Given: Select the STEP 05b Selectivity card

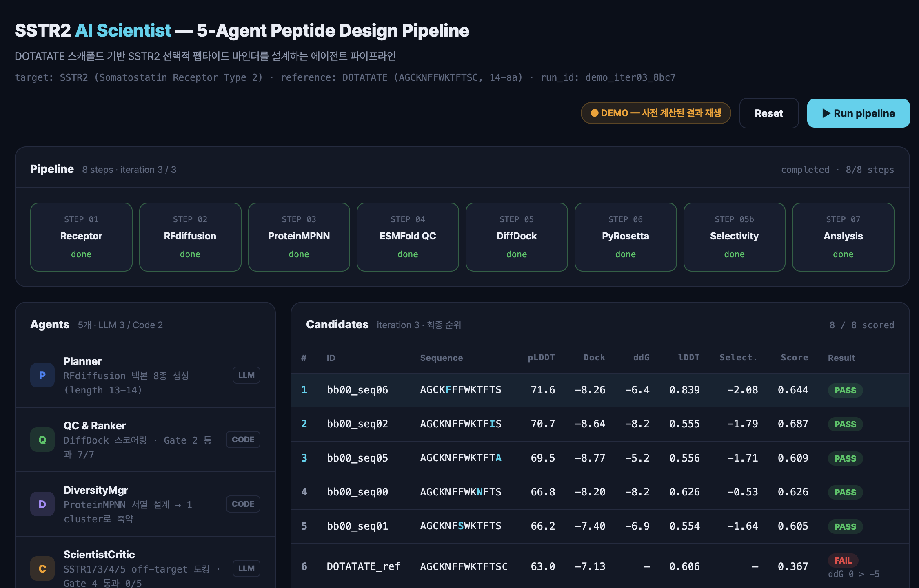Looking at the screenshot, I should 735,237.
